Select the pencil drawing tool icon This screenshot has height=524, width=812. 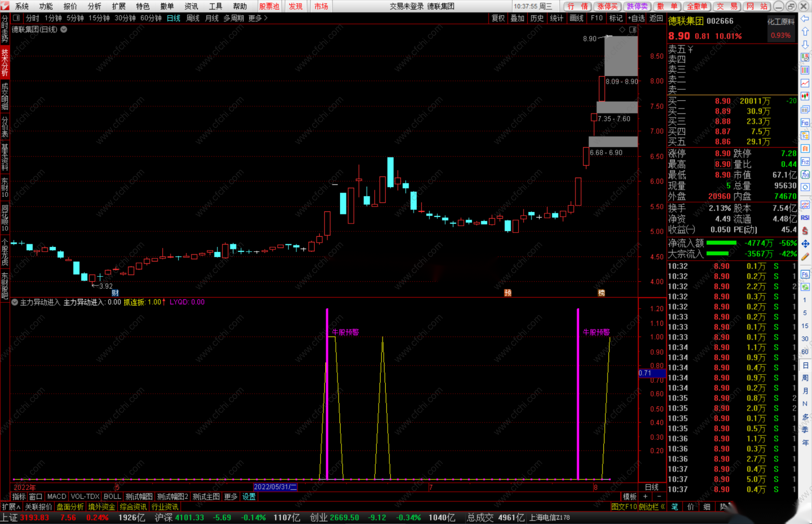tap(805, 257)
